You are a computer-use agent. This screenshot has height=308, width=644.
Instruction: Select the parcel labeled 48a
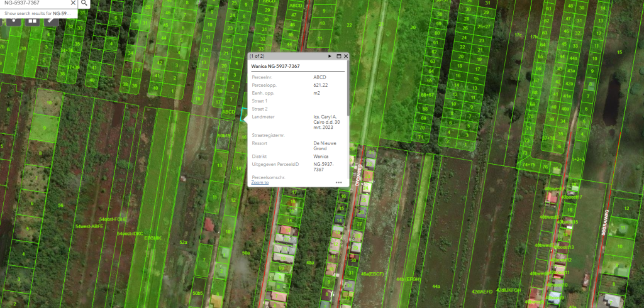309,262
